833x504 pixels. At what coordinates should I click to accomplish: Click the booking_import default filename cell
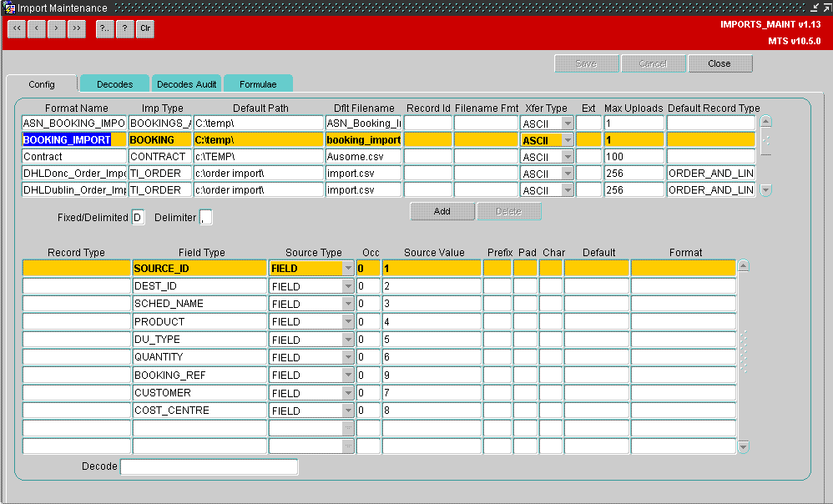363,140
